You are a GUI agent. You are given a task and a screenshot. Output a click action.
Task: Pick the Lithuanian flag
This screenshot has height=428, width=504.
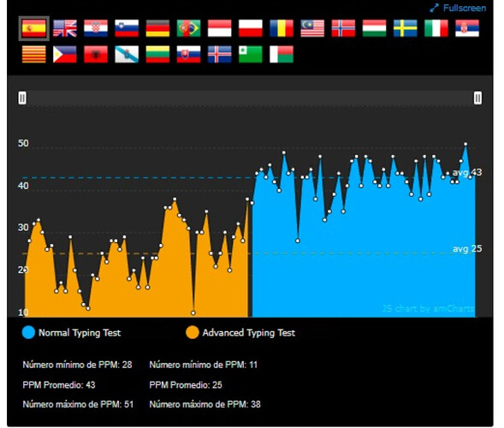157,54
